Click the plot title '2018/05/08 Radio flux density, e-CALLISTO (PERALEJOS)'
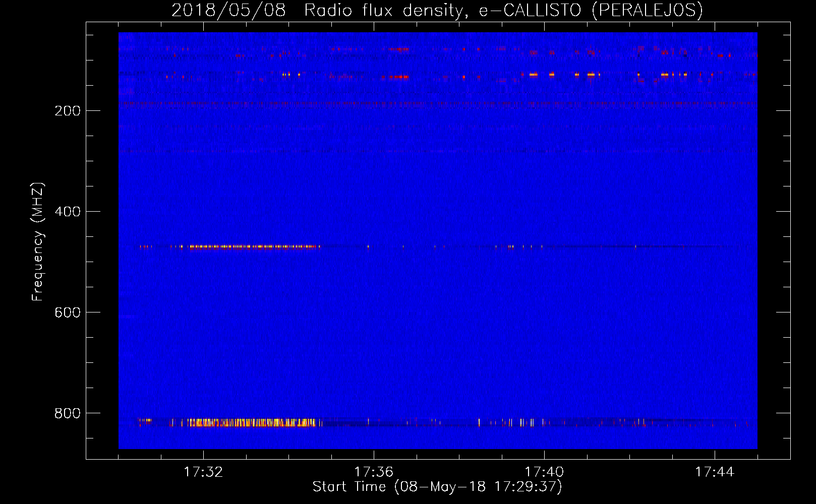The width and height of the screenshot is (816, 504). [437, 10]
